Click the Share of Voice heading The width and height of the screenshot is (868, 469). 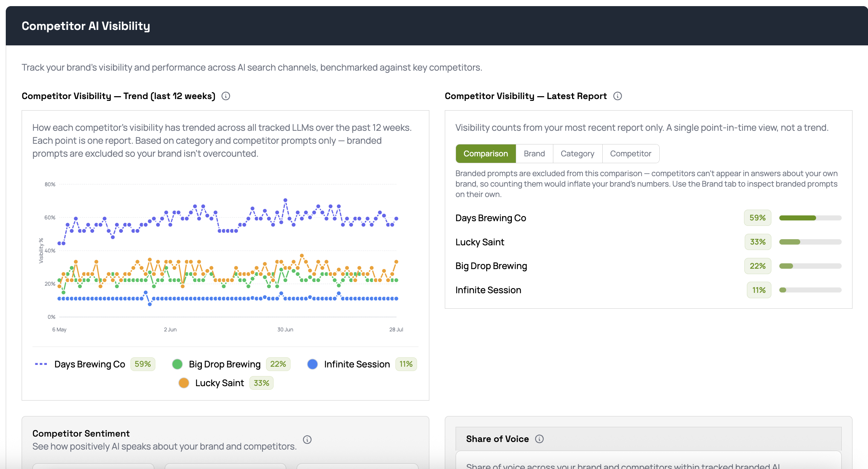[x=497, y=439]
